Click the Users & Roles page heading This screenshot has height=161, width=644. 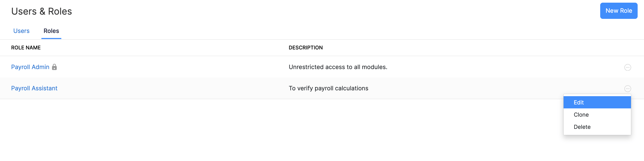click(x=42, y=11)
